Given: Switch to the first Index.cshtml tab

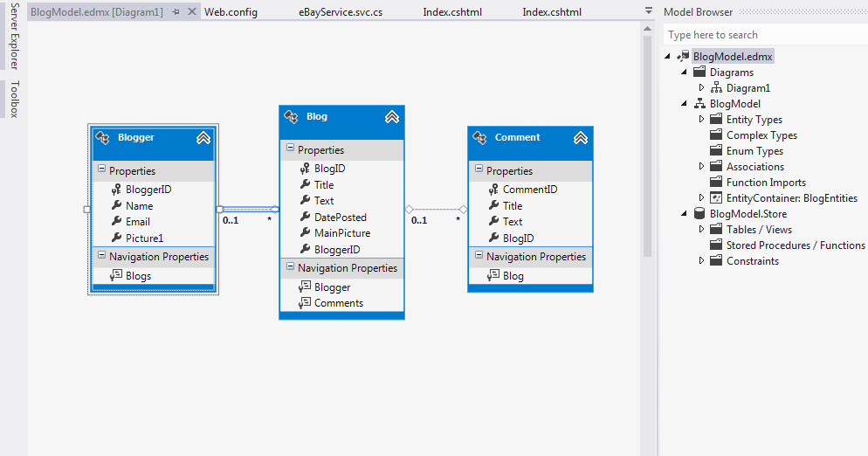Looking at the screenshot, I should (452, 11).
